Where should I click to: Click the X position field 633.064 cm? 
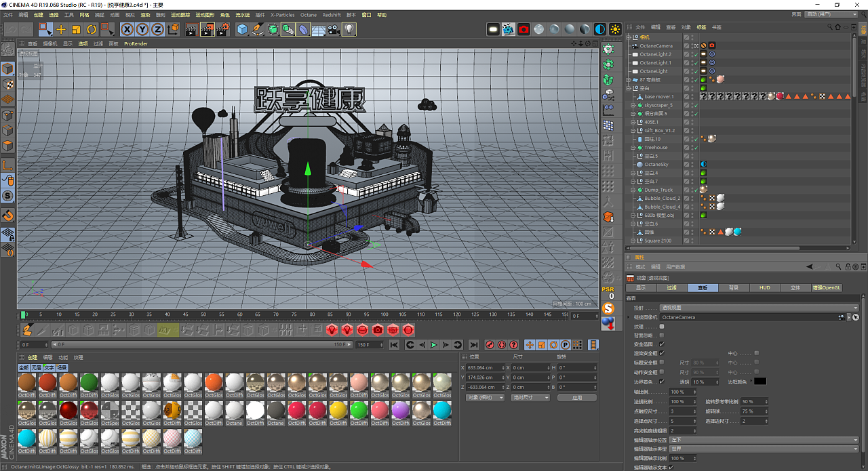[486, 367]
